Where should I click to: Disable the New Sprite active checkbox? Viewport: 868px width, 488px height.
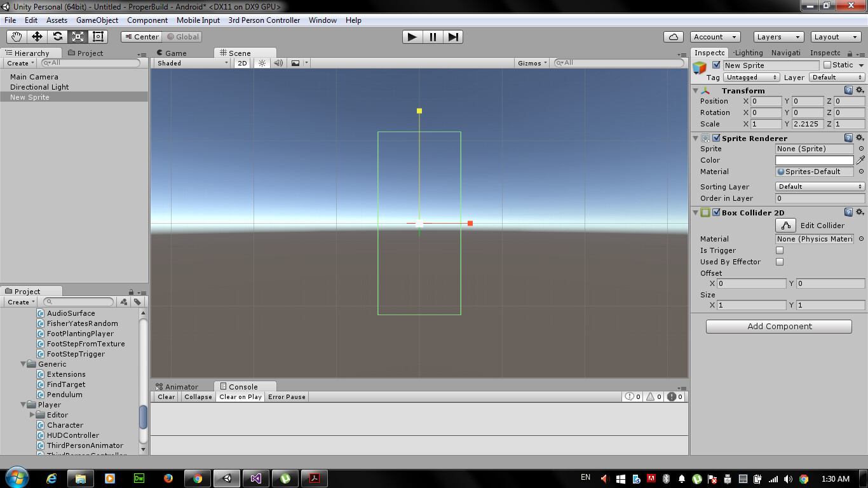point(717,65)
